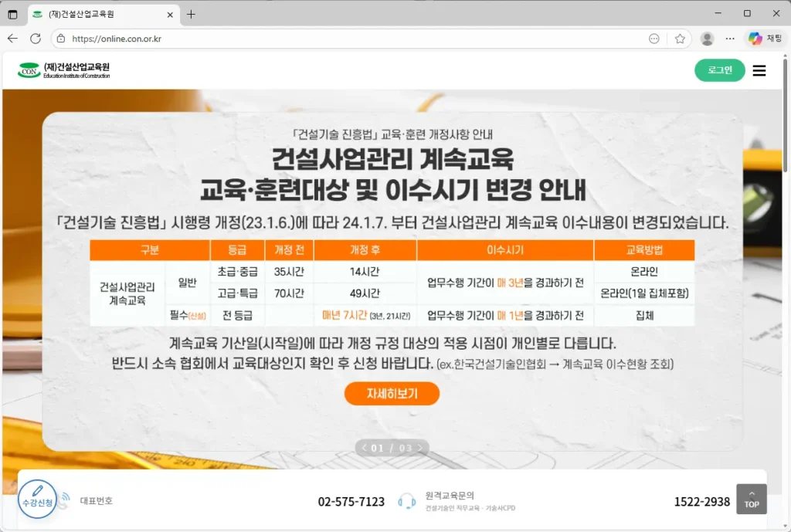Open the 수강신청 pencil icon
The width and height of the screenshot is (791, 532).
[x=38, y=495]
